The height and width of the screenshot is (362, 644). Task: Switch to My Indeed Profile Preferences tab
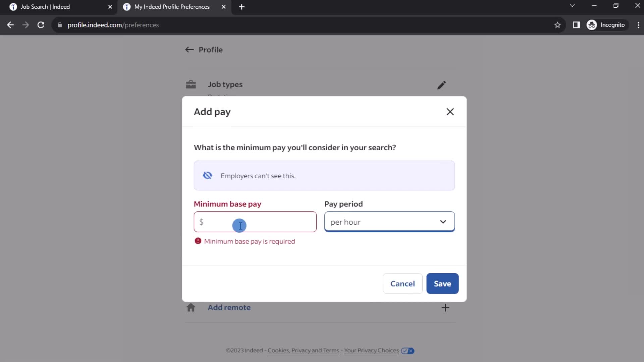[172, 7]
